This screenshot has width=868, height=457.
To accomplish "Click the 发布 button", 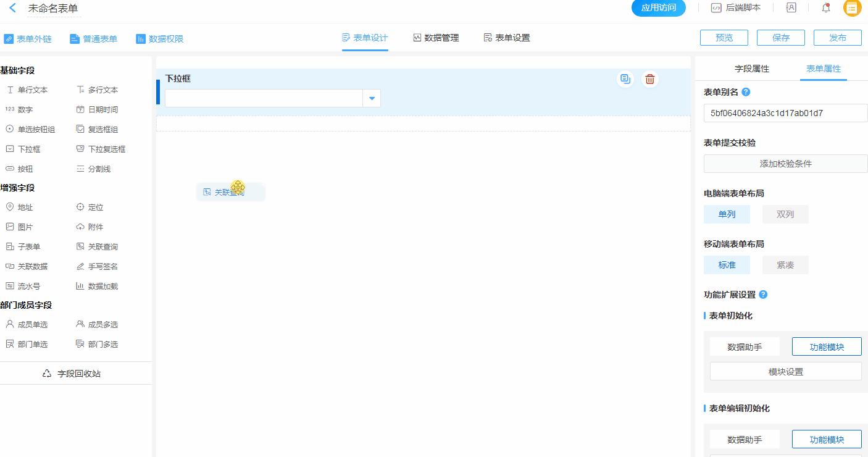I will point(837,38).
